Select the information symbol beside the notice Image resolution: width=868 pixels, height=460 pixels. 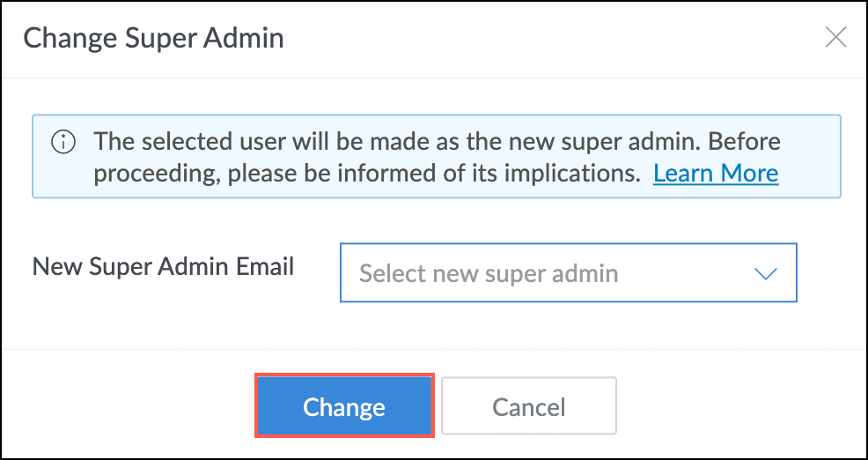point(63,141)
